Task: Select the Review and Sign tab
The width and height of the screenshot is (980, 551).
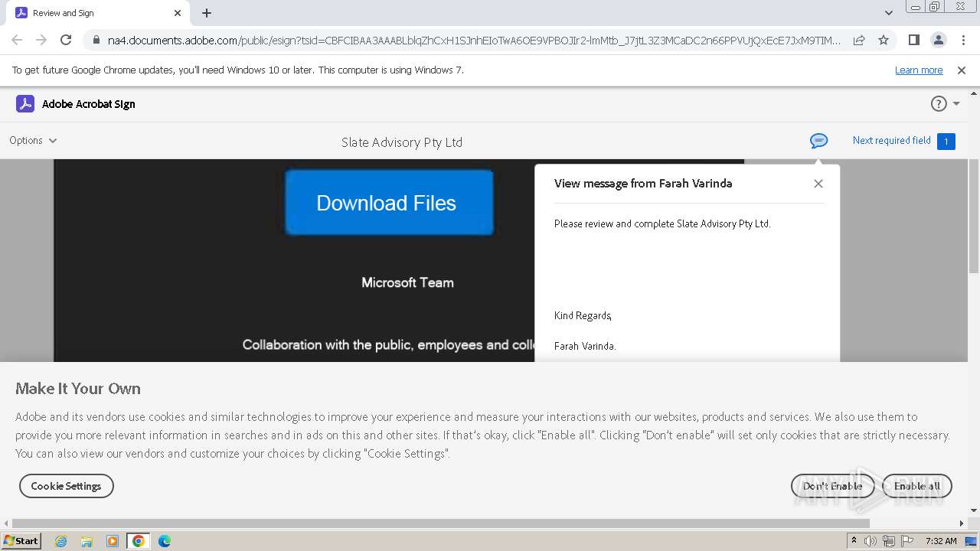Action: 97,13
